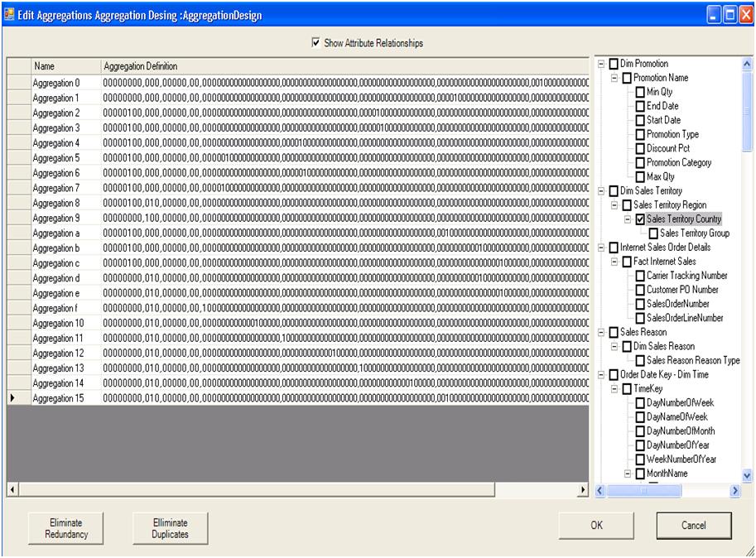Click the Name column header

coord(65,66)
